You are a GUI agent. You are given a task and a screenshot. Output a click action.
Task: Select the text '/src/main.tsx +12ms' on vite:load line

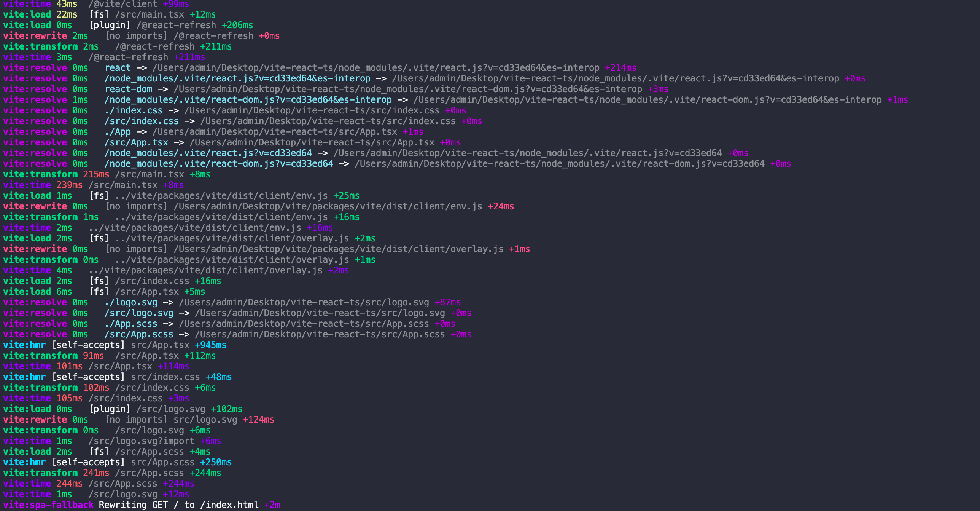(x=165, y=14)
